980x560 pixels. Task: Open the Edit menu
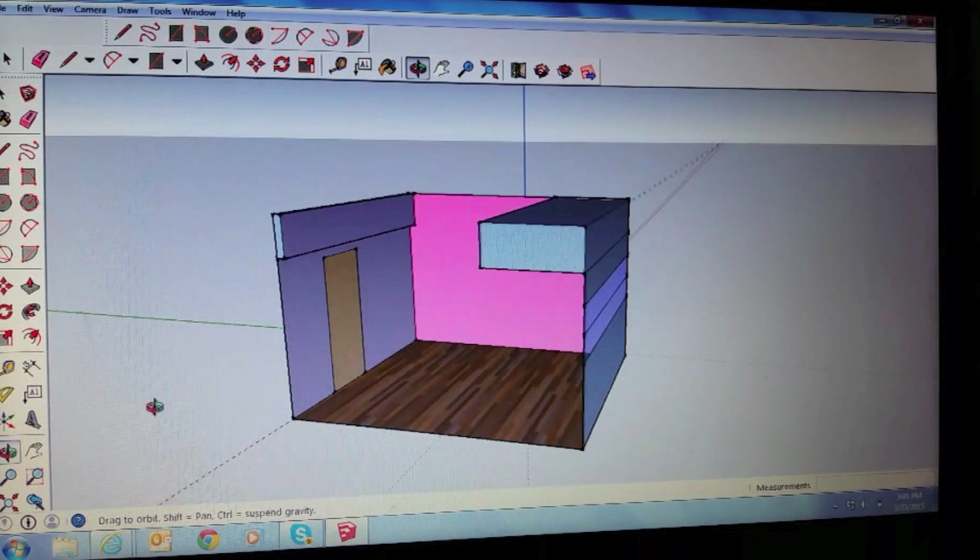click(x=25, y=9)
